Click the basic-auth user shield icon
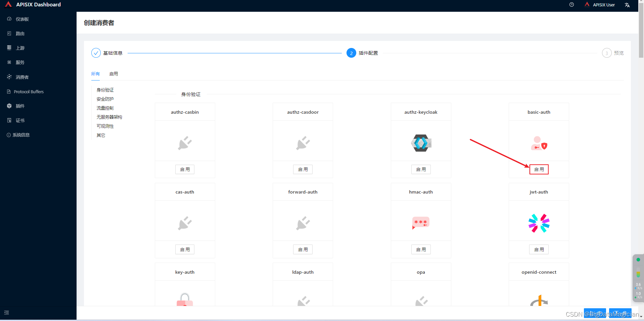 [x=539, y=144]
